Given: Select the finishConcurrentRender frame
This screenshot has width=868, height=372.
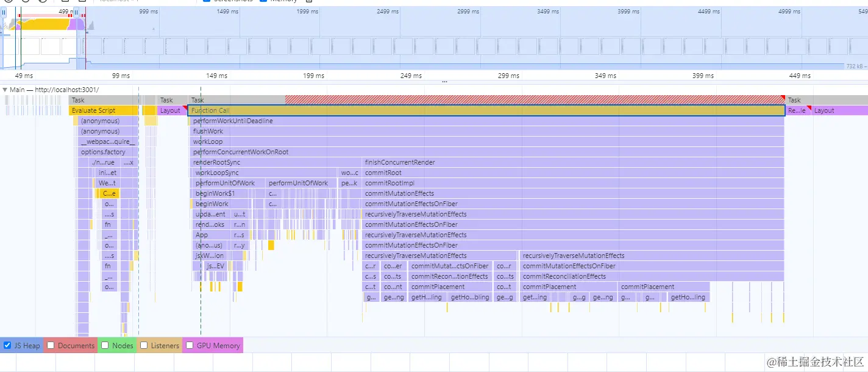Looking at the screenshot, I should pos(574,162).
